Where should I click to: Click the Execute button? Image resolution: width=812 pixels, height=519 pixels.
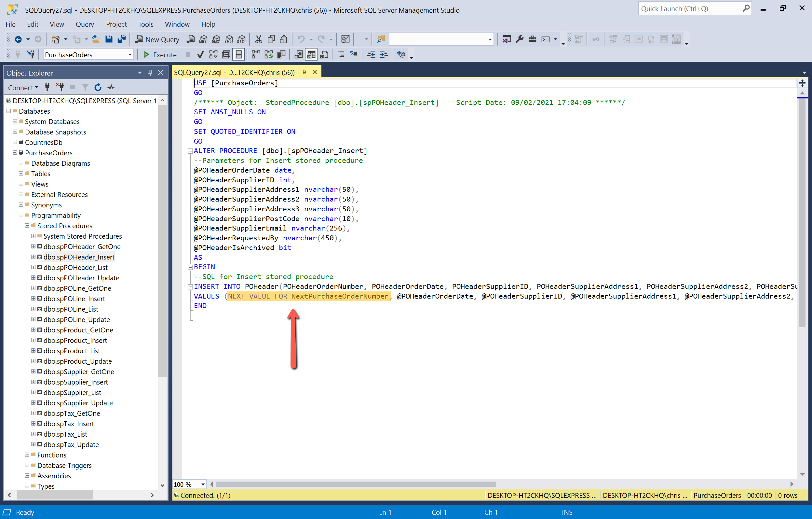point(160,55)
